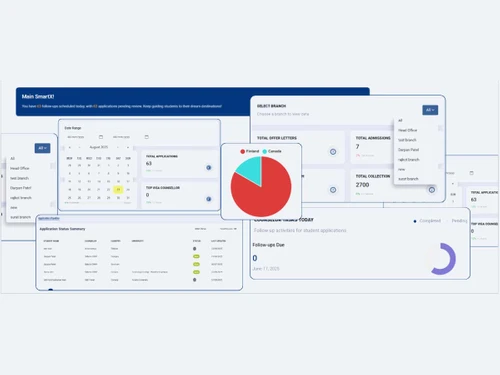Click August 2025 month title in calendar
Screen dimensions: 500x375
[99, 147]
